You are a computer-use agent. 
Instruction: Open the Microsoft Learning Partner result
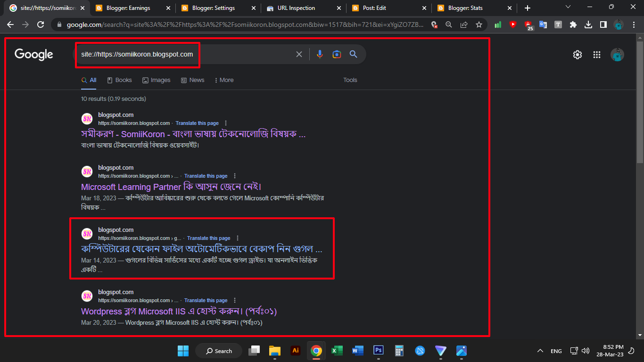171,187
